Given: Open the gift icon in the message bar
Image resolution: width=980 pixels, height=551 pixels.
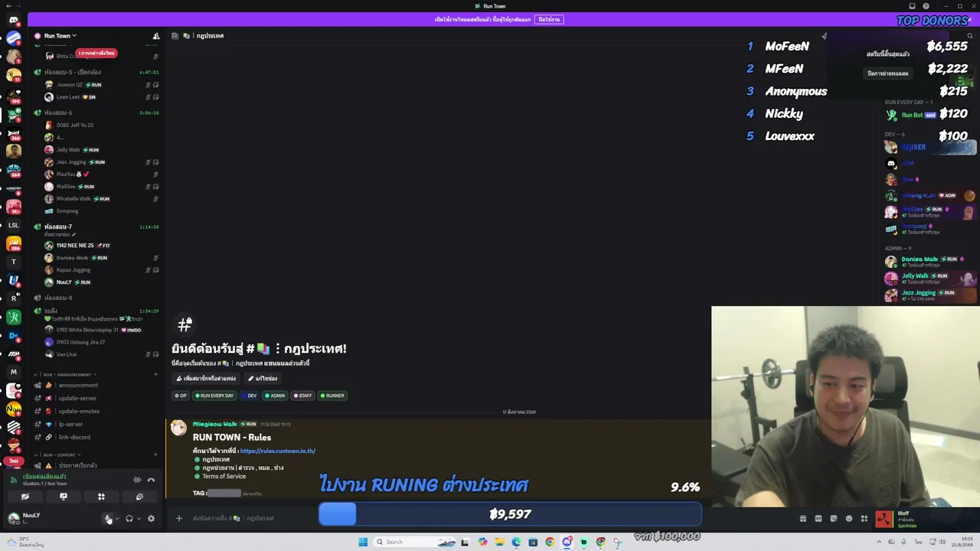Looking at the screenshot, I should pyautogui.click(x=803, y=518).
